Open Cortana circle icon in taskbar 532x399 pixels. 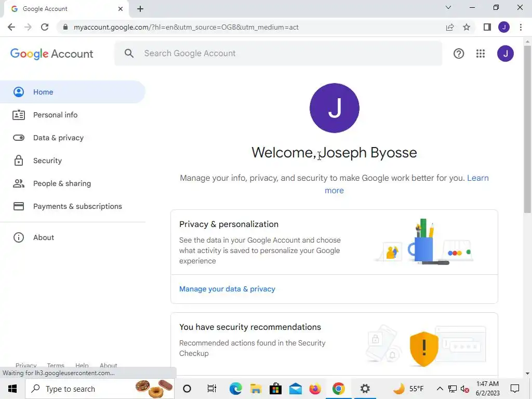(187, 389)
